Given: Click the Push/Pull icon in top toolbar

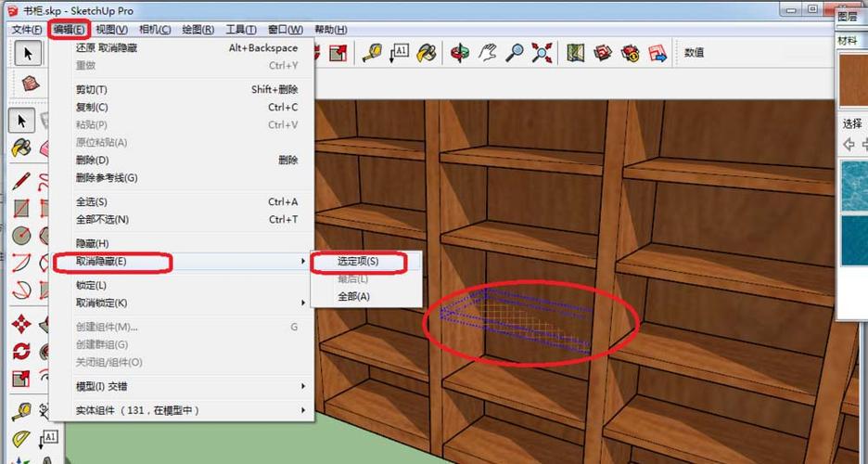Looking at the screenshot, I should [338, 53].
